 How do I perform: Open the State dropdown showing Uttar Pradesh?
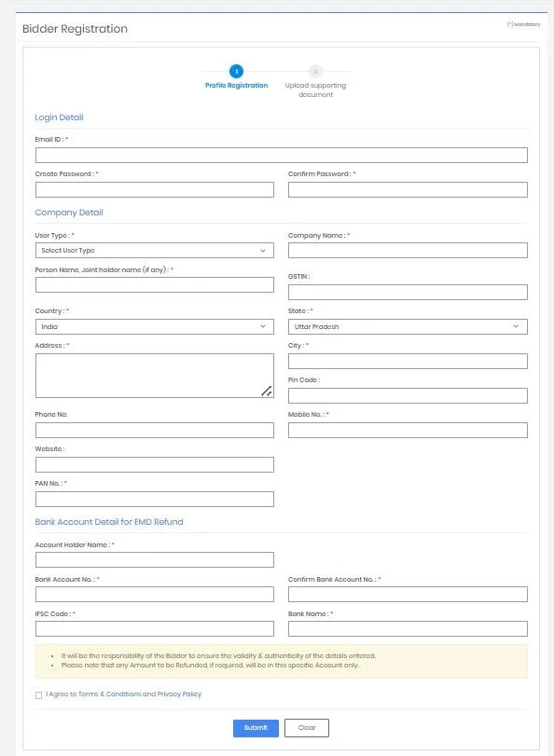[408, 326]
